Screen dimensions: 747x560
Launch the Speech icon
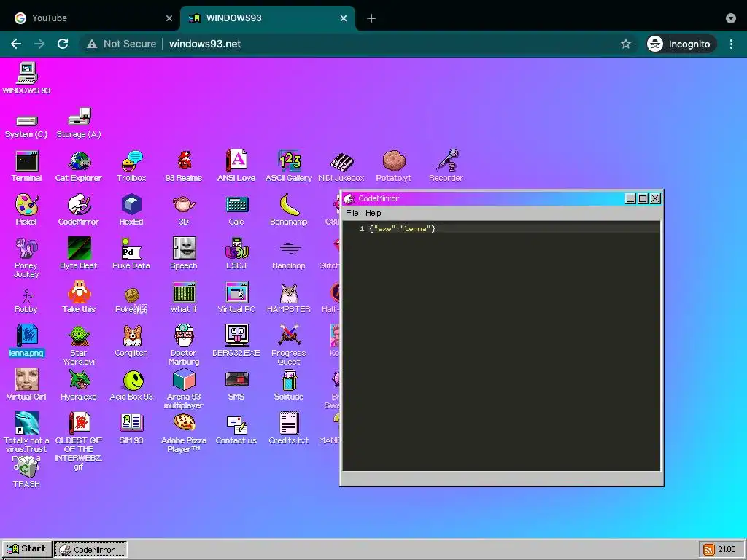184,253
